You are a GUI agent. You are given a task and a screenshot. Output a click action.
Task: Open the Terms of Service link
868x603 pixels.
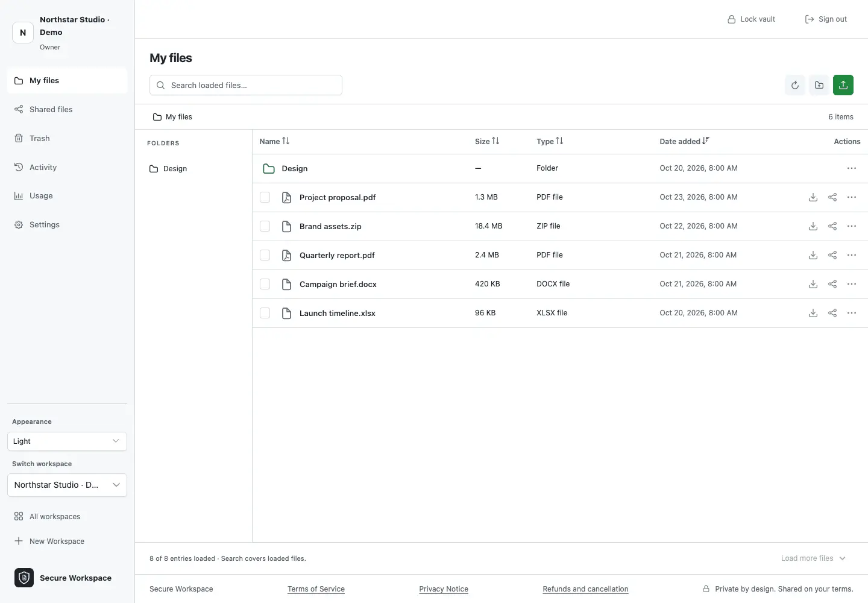pyautogui.click(x=316, y=589)
